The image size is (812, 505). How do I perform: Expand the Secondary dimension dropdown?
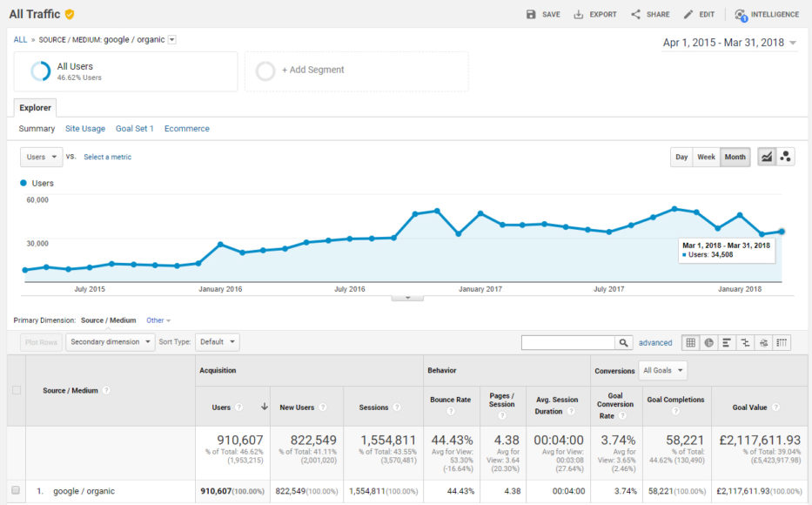(111, 342)
